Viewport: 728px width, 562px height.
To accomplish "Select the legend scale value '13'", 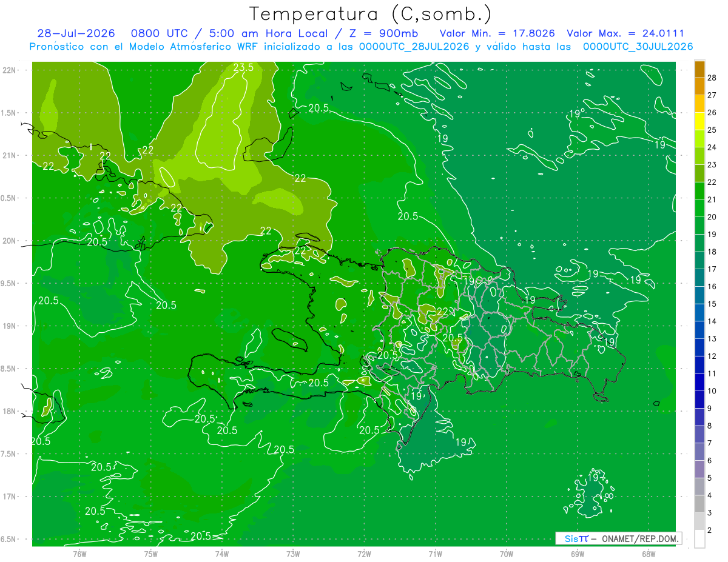I will point(712,339).
